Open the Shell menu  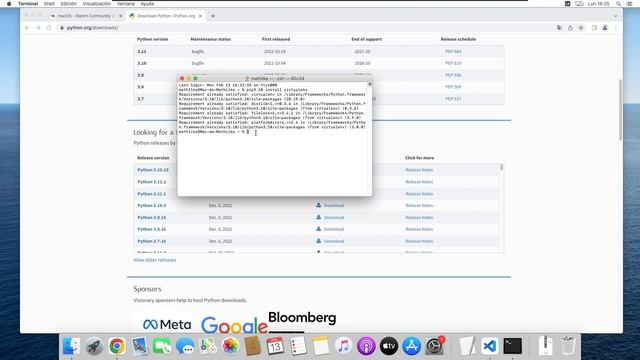pyautogui.click(x=49, y=4)
